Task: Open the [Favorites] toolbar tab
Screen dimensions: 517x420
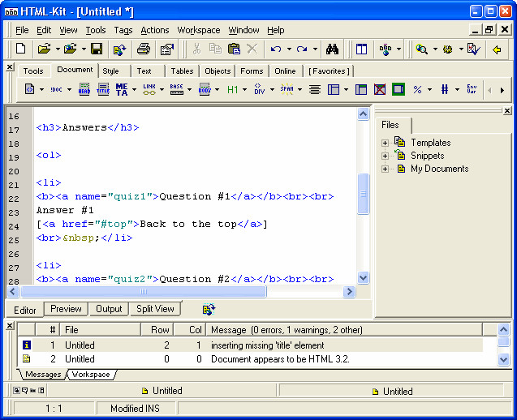Action: 329,71
